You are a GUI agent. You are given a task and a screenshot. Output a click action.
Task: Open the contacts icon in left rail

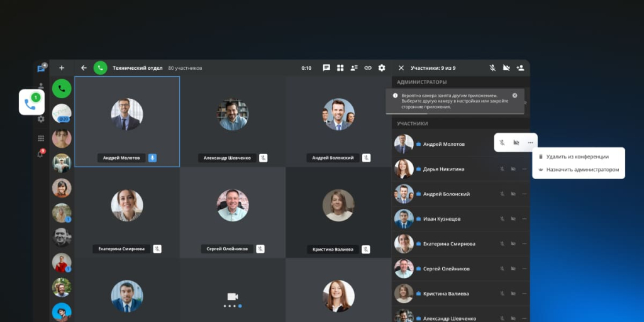coord(41,86)
